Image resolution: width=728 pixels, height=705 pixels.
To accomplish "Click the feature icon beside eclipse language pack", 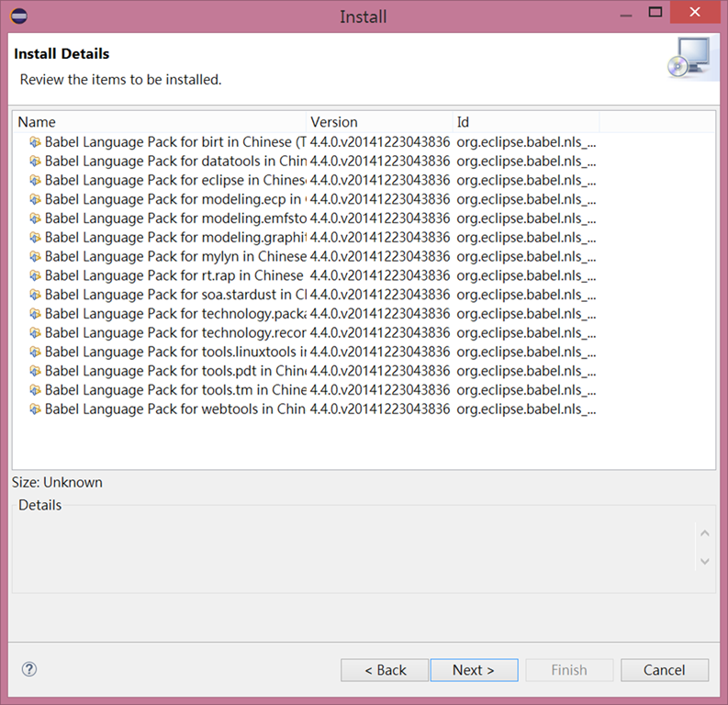I will tap(35, 180).
